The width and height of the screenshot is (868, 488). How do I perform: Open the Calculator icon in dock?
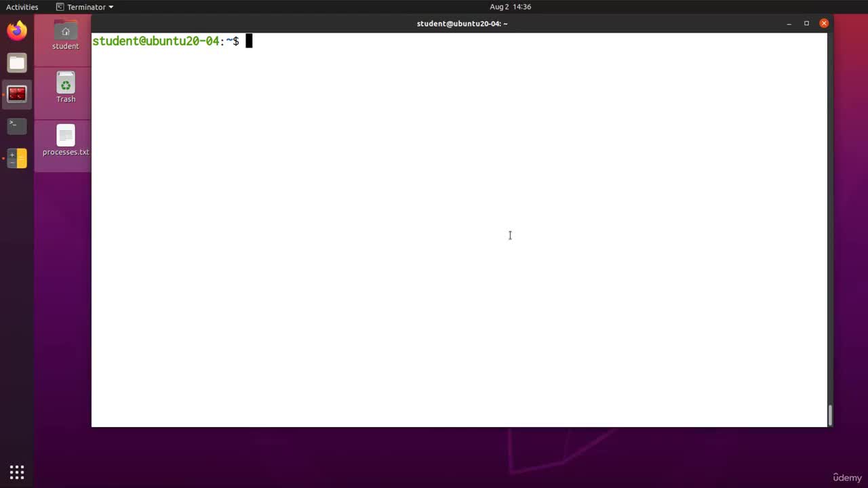(x=17, y=158)
